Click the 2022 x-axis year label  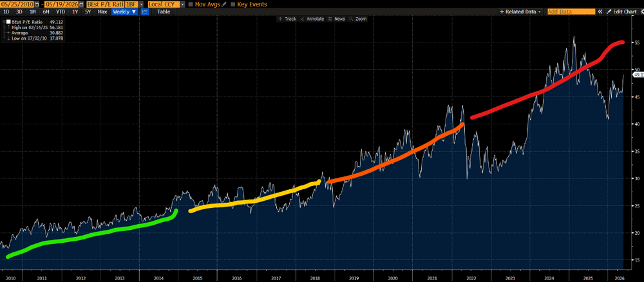470,278
